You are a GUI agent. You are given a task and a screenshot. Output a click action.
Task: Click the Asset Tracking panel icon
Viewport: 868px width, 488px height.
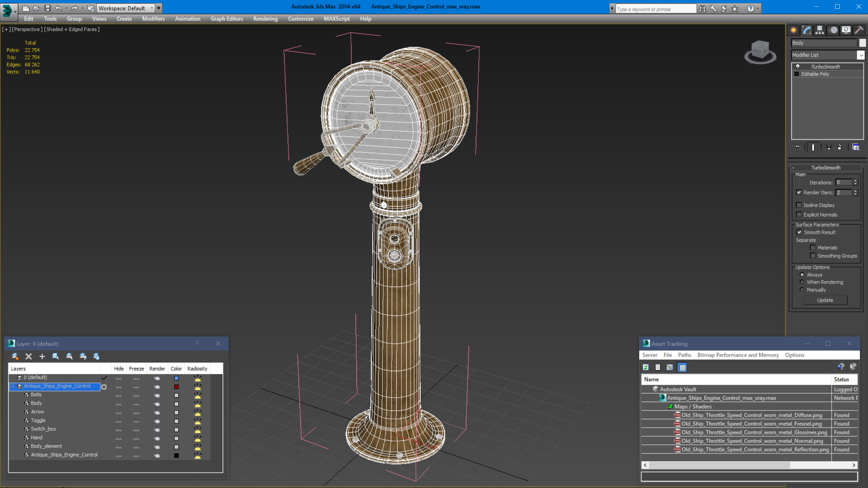(x=646, y=344)
